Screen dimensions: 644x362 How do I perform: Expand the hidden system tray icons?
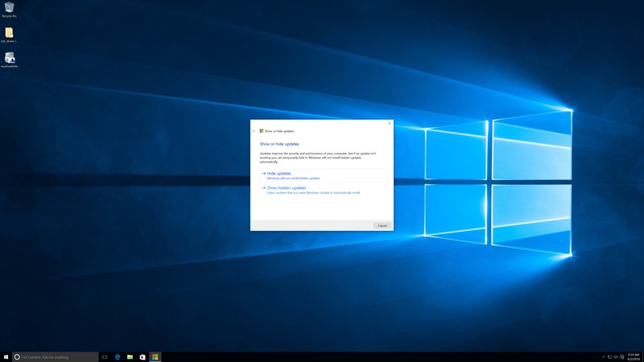tap(604, 356)
